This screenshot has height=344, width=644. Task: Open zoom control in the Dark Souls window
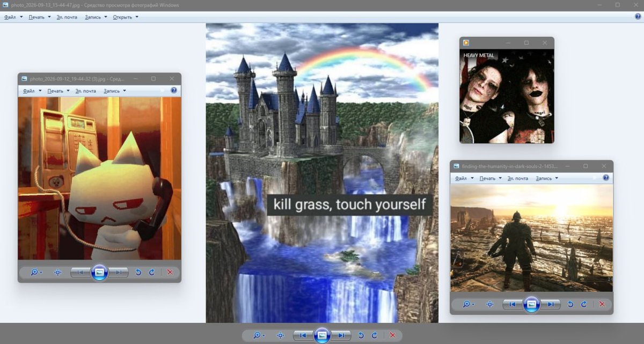point(468,304)
